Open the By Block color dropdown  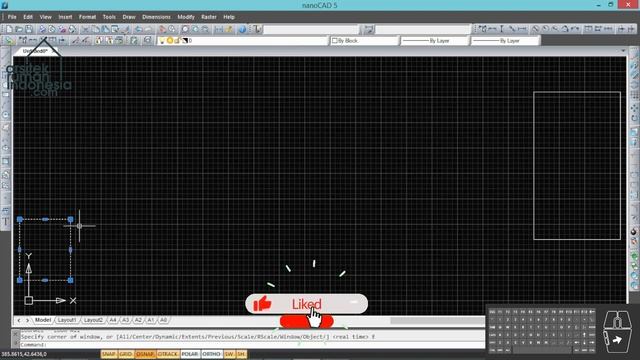click(364, 41)
